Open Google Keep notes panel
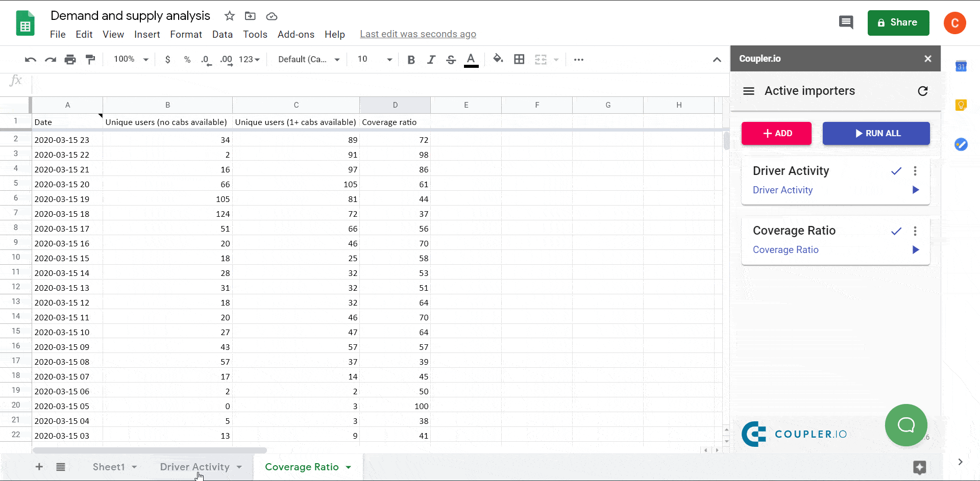 tap(962, 105)
